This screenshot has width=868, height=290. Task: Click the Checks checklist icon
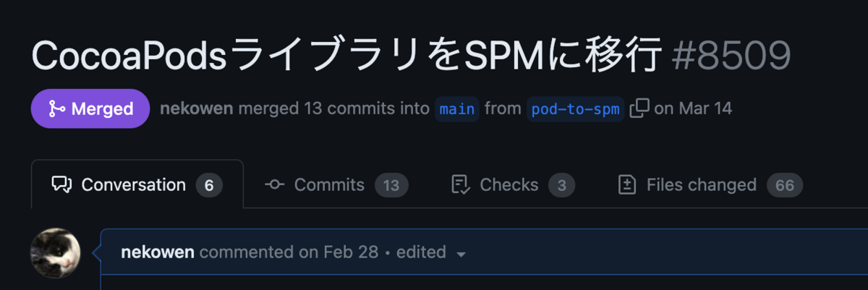[461, 184]
